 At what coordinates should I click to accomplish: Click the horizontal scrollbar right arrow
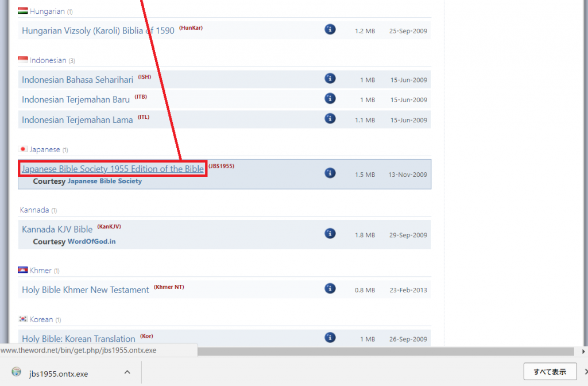coord(584,351)
